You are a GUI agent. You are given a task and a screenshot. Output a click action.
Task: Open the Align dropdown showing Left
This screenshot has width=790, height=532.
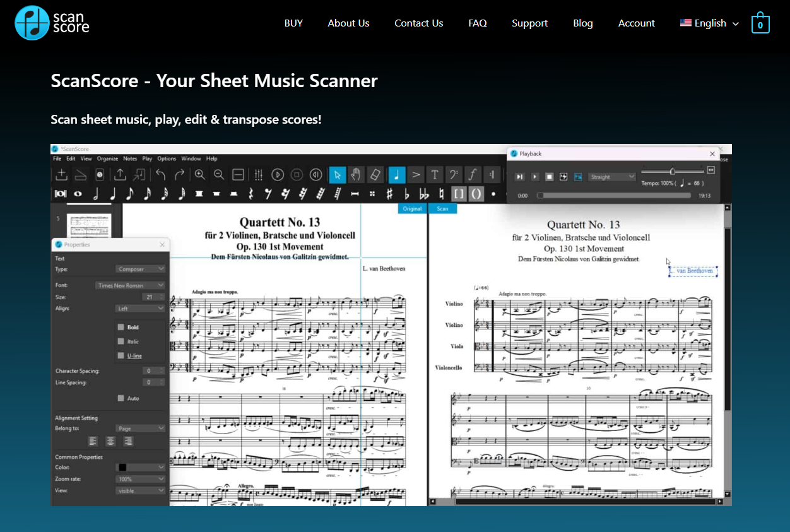[x=140, y=309]
